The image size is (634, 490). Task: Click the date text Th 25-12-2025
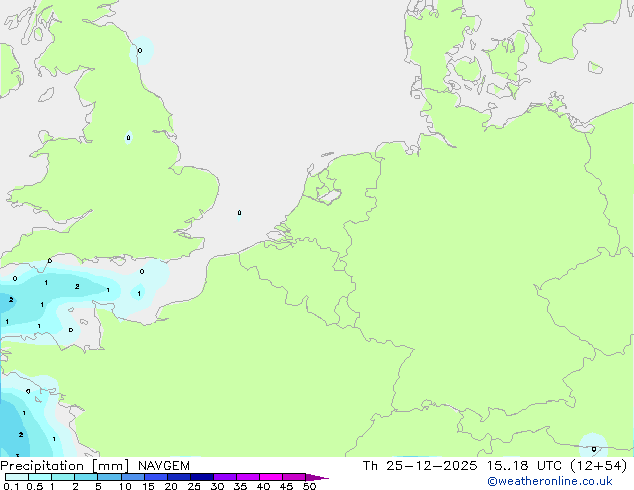coord(420,466)
